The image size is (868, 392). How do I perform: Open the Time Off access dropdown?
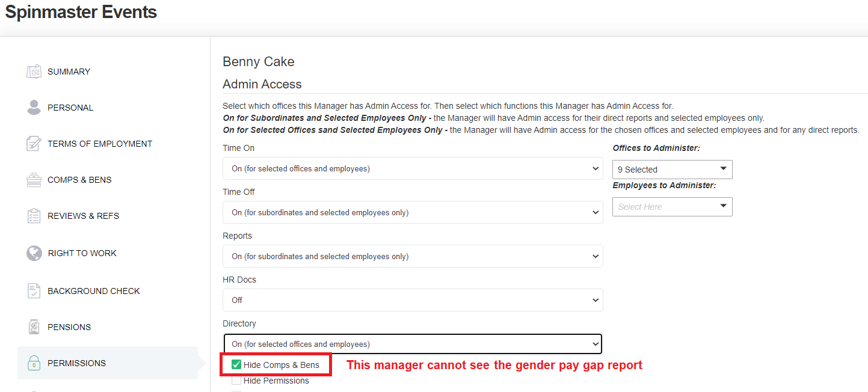(412, 213)
